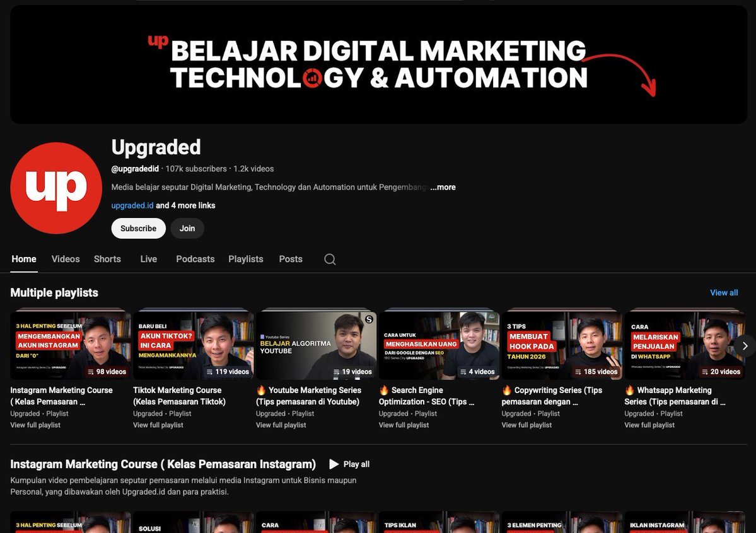Image resolution: width=756 pixels, height=533 pixels.
Task: Open the Home tab
Action: tap(23, 259)
